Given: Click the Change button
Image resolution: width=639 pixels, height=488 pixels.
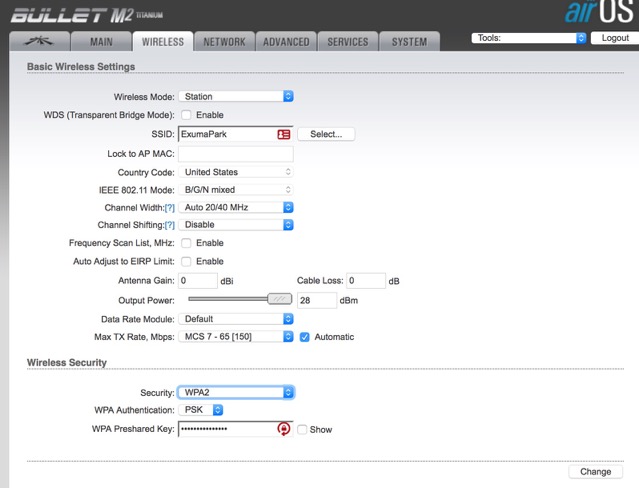Looking at the screenshot, I should [x=595, y=471].
